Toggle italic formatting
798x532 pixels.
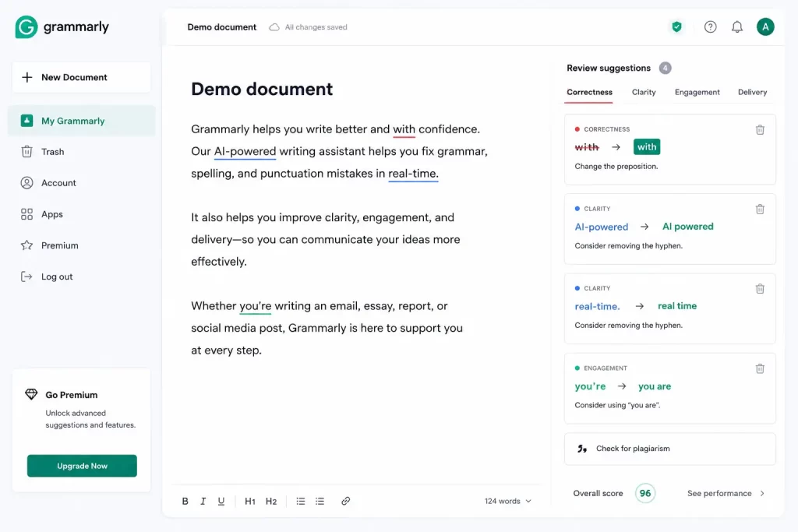(203, 501)
